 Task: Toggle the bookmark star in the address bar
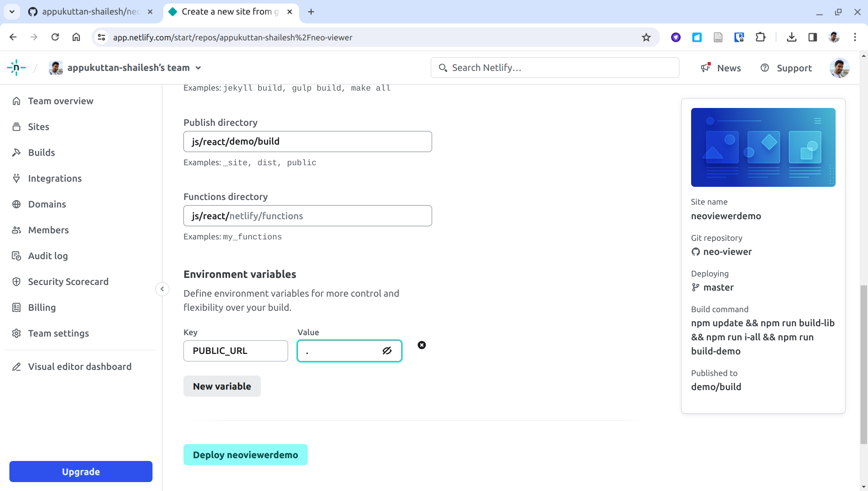(x=647, y=37)
